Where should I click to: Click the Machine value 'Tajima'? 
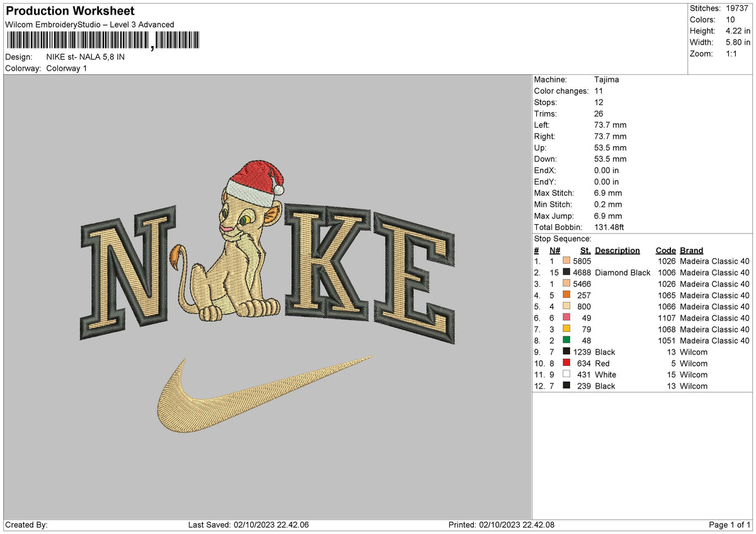607,80
